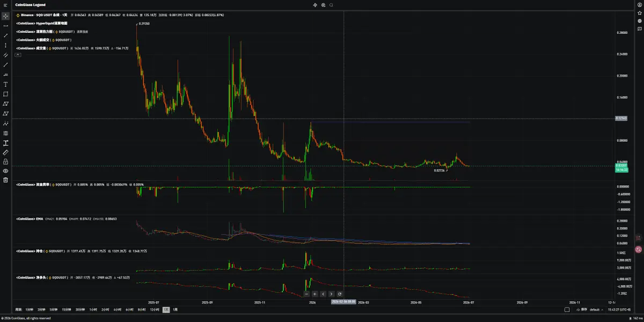Select the ray line tool
This screenshot has width=644, height=322.
point(5,64)
